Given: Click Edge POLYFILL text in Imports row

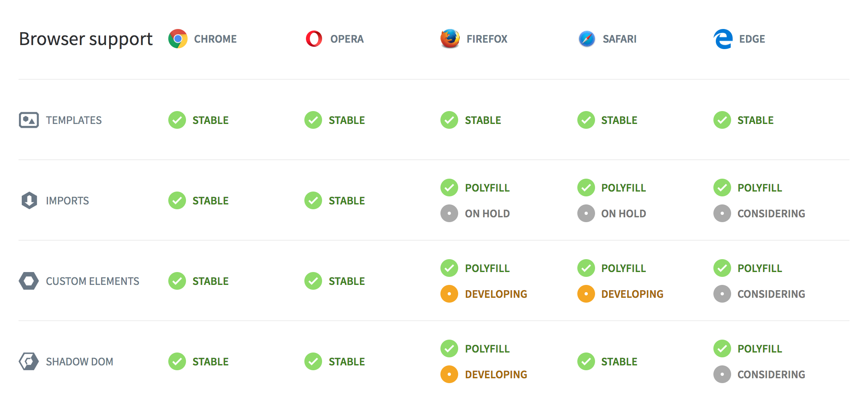Looking at the screenshot, I should click(760, 188).
